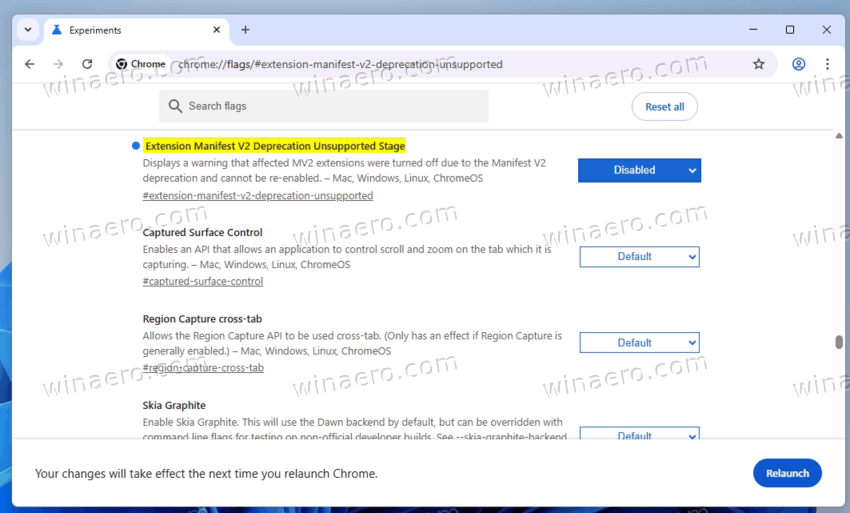Open the #region-capture-cross-tab link

click(203, 368)
